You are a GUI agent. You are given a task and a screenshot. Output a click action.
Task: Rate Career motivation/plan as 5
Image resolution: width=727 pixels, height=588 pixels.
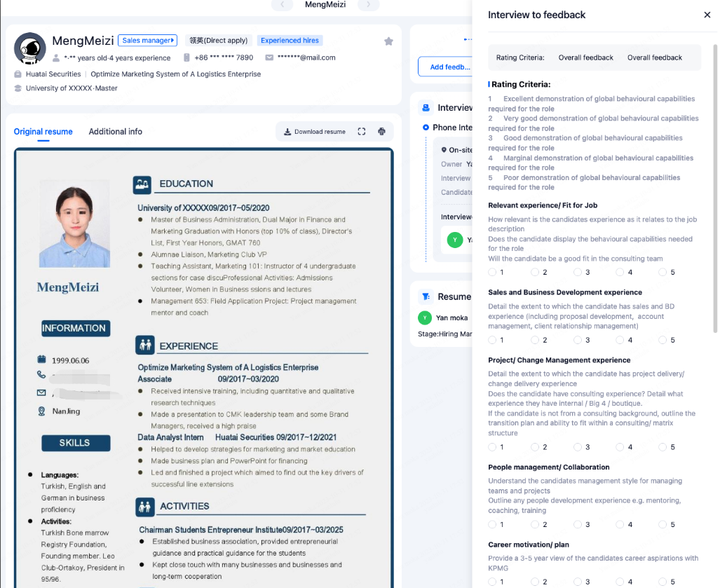coord(663,582)
